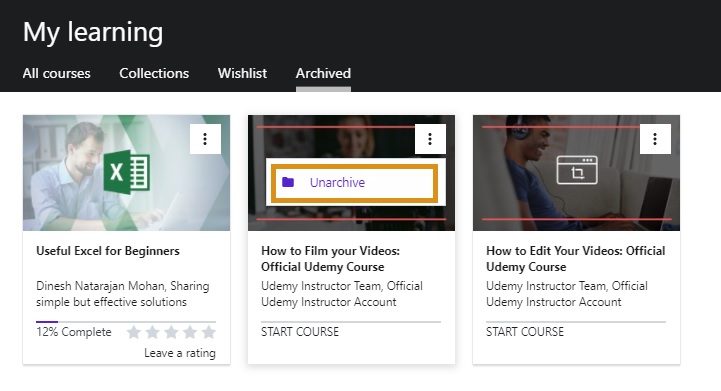Click the Excel course progress bar
The image size is (721, 391).
pyautogui.click(x=126, y=322)
